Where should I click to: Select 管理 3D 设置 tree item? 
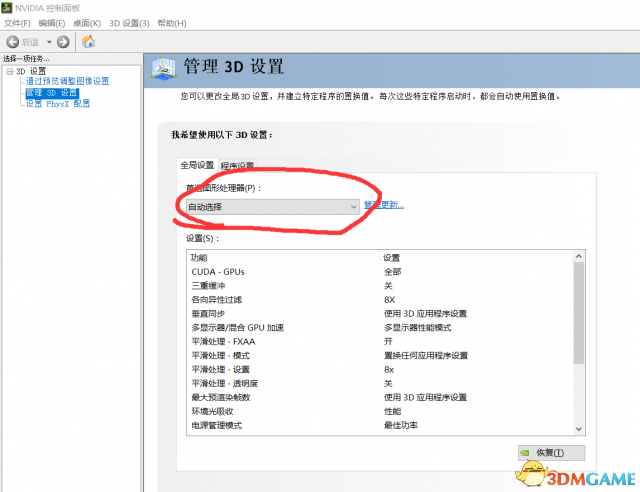[x=52, y=93]
